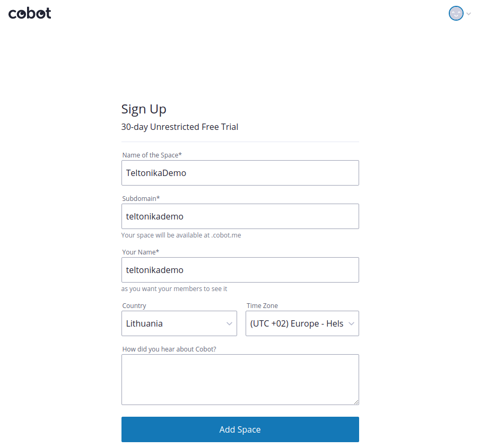Focus the Name of the Space field
This screenshot has width=479, height=448.
[240, 173]
